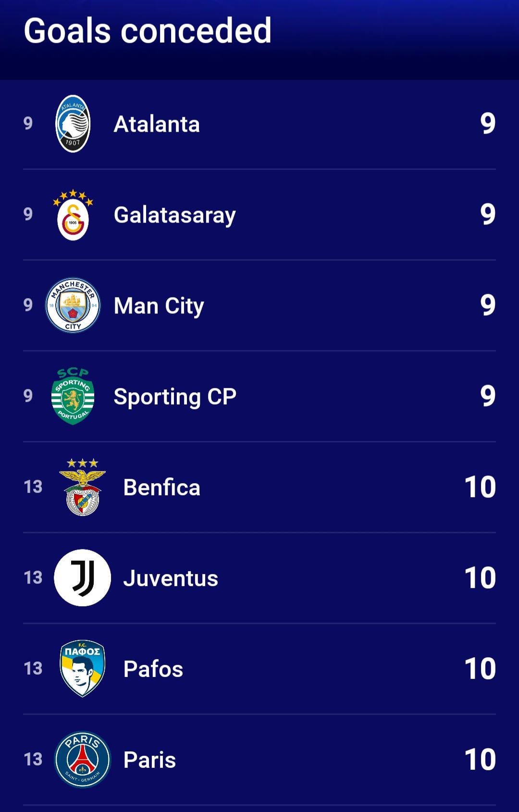Tap the Galatasaray club crest
The width and height of the screenshot is (519, 812).
coord(73,215)
